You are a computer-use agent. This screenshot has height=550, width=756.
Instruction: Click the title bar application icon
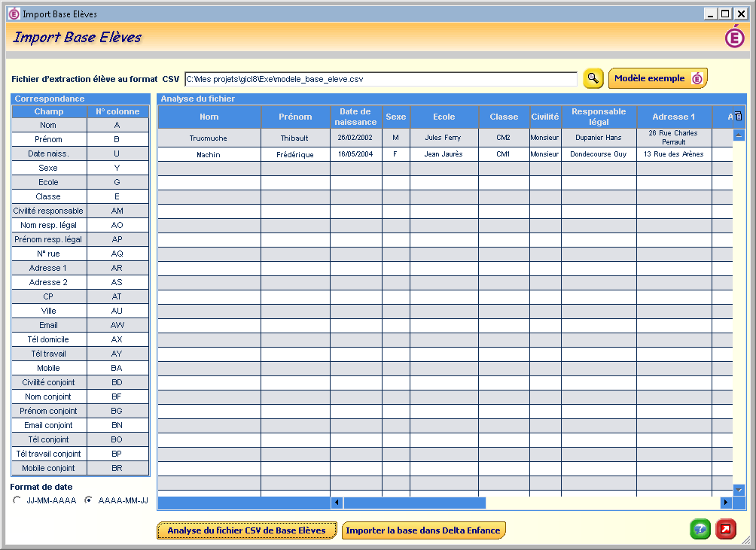(x=13, y=14)
